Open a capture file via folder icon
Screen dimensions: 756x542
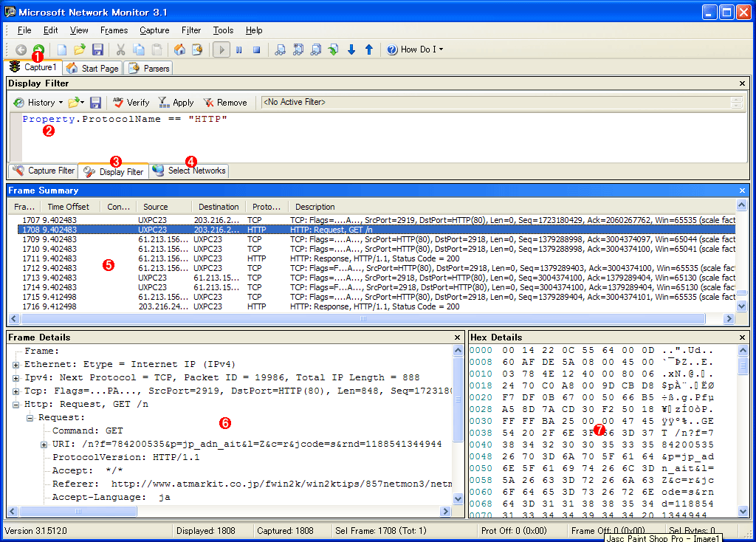(80, 49)
